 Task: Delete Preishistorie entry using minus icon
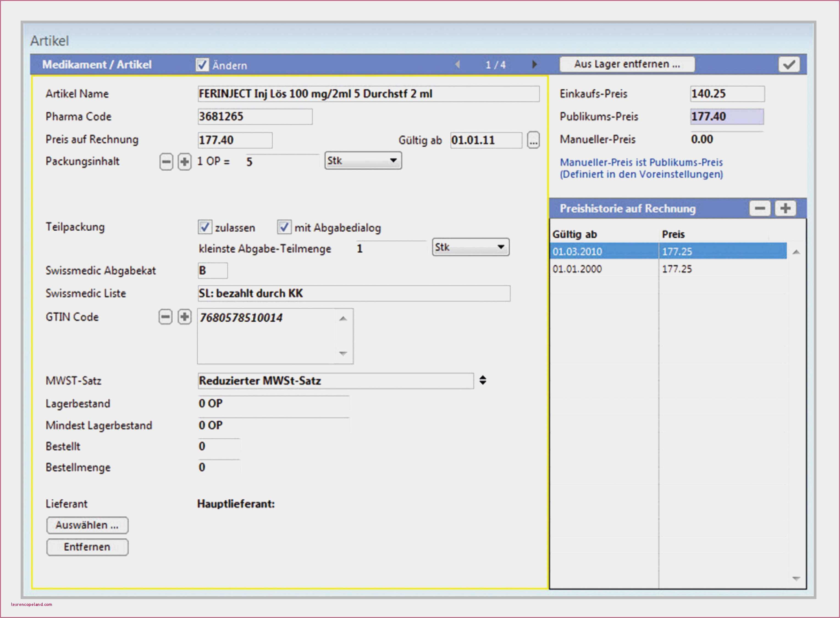point(760,208)
